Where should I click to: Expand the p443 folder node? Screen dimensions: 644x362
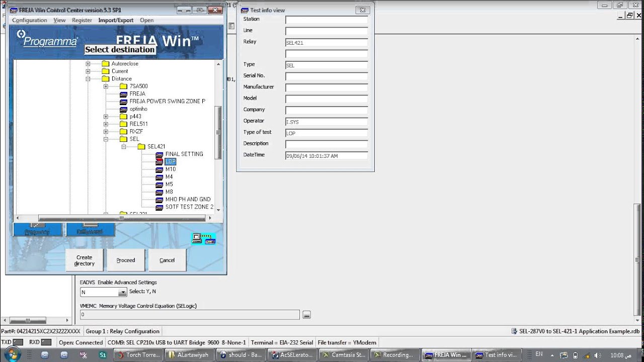point(106,117)
